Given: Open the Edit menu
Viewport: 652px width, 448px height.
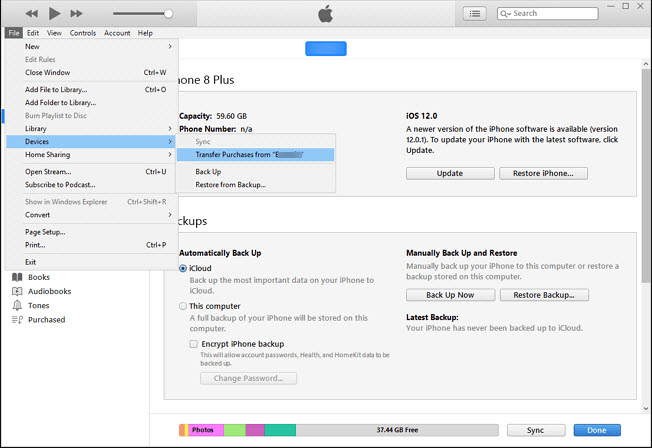Looking at the screenshot, I should (33, 33).
